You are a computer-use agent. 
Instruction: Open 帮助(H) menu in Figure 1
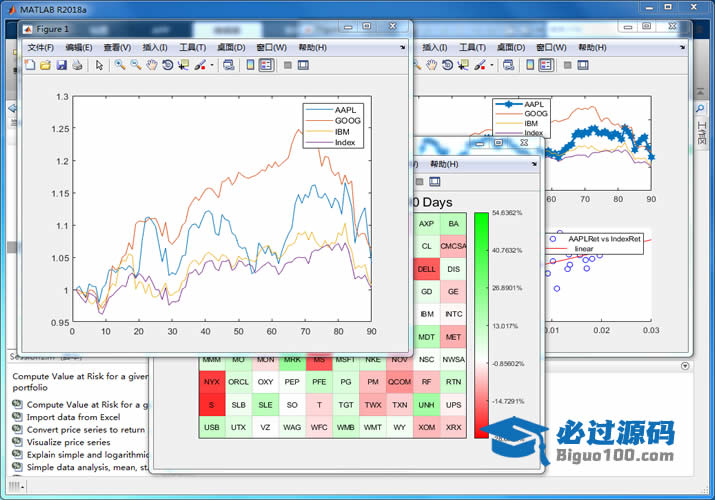tap(312, 47)
